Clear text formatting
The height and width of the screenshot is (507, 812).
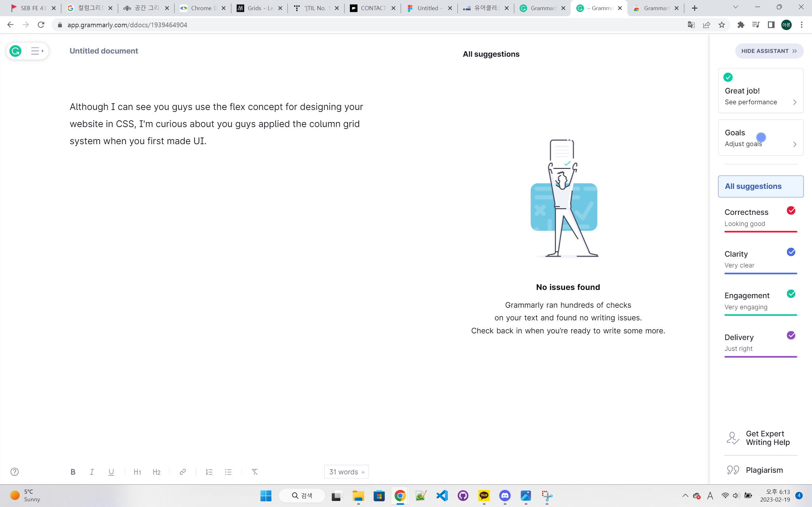coord(255,472)
